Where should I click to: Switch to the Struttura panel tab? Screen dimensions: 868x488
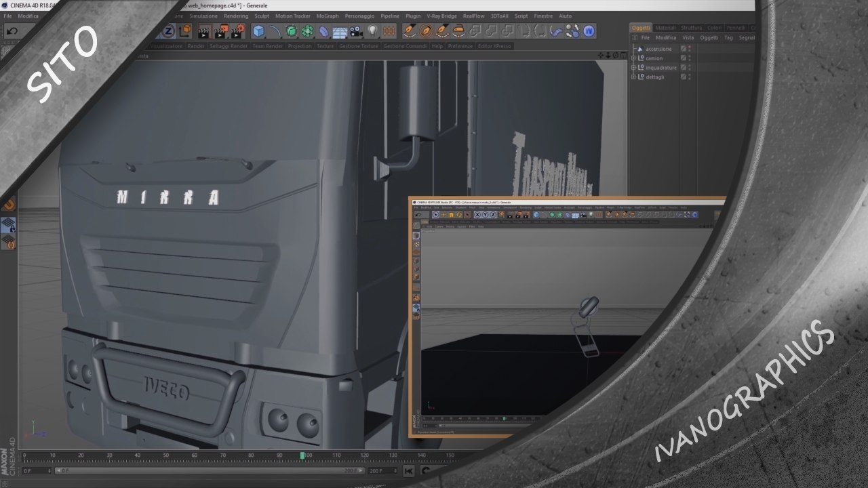(692, 28)
